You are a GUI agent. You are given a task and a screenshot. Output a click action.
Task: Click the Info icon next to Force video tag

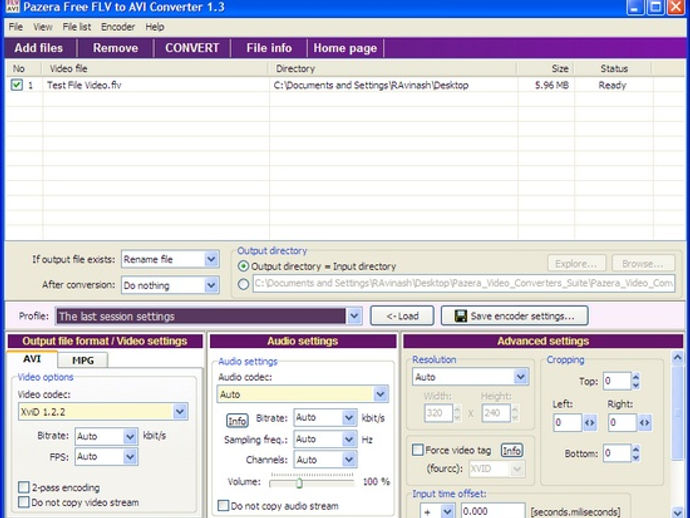(x=512, y=450)
